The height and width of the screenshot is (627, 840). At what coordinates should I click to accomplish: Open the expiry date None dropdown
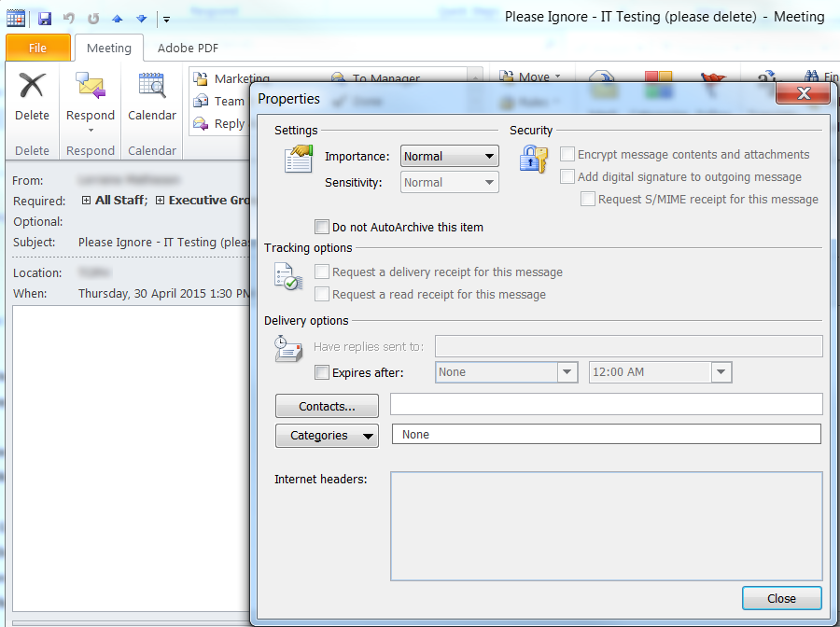(506, 372)
